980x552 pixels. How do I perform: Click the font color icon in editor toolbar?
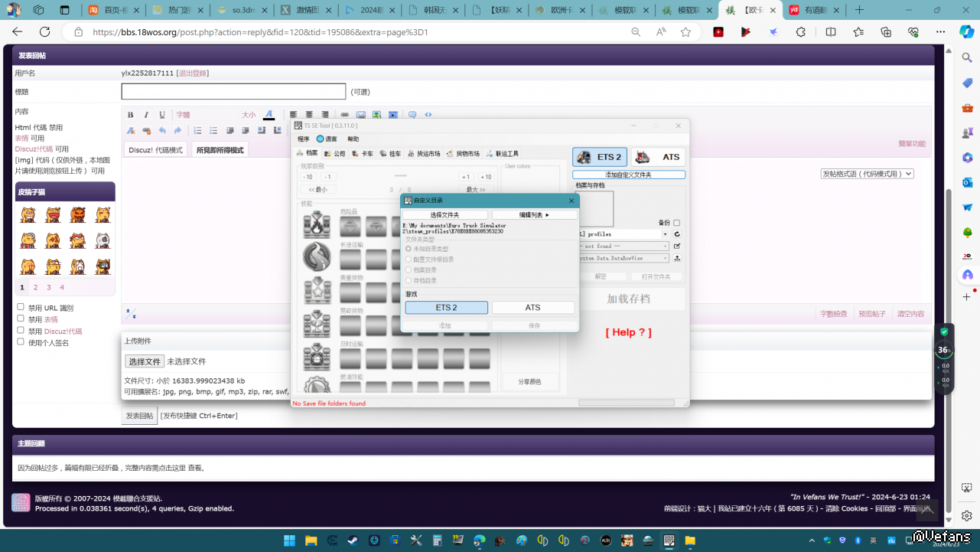click(x=269, y=115)
